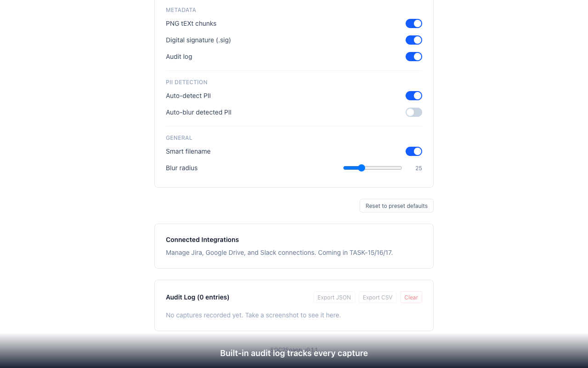
Task: Export the audit log as JSON
Action: 334,297
